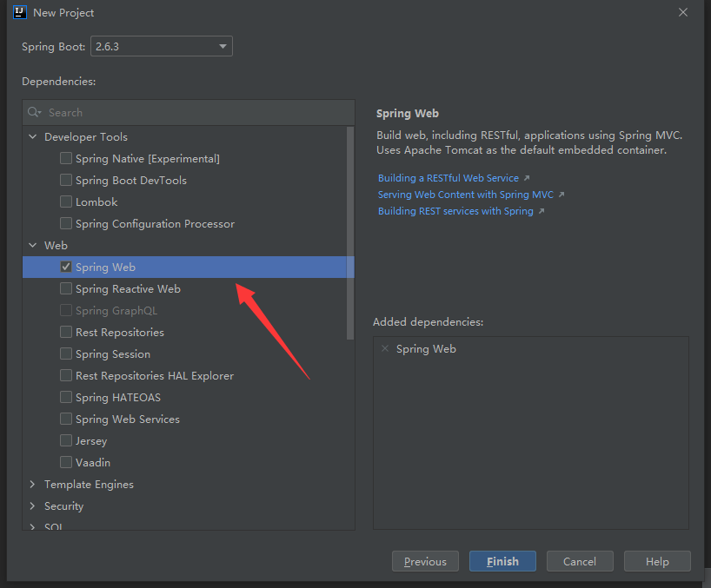Close the New Project dialog

(x=683, y=12)
